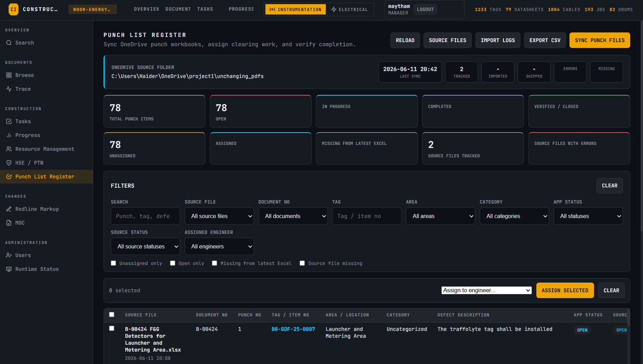Click the Runtime Status monitor icon
This screenshot has width=643, height=364.
pos(9,269)
